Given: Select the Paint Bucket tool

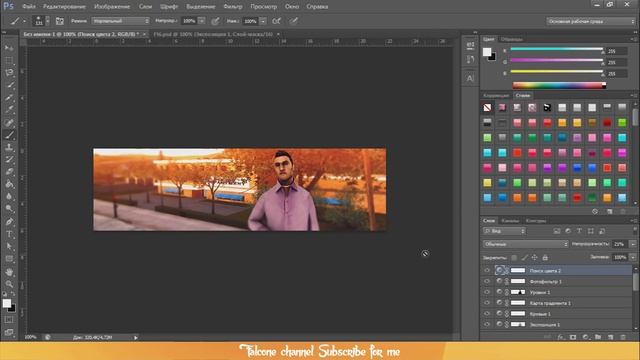Looking at the screenshot, I should [x=9, y=184].
